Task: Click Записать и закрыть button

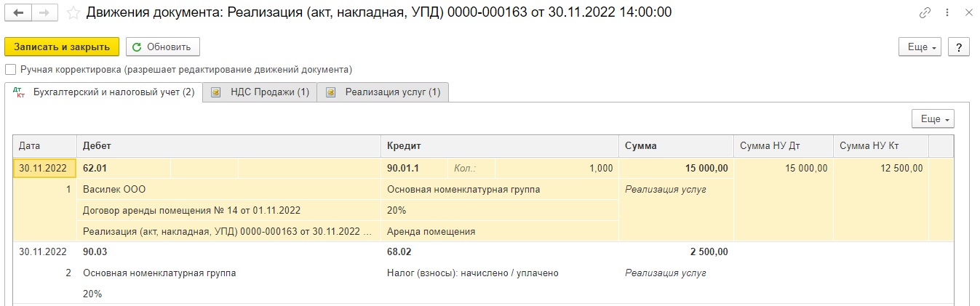Action: [x=61, y=47]
